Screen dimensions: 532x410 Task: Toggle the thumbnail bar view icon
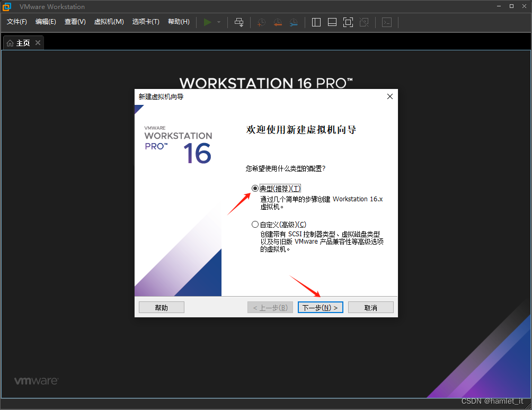click(332, 22)
